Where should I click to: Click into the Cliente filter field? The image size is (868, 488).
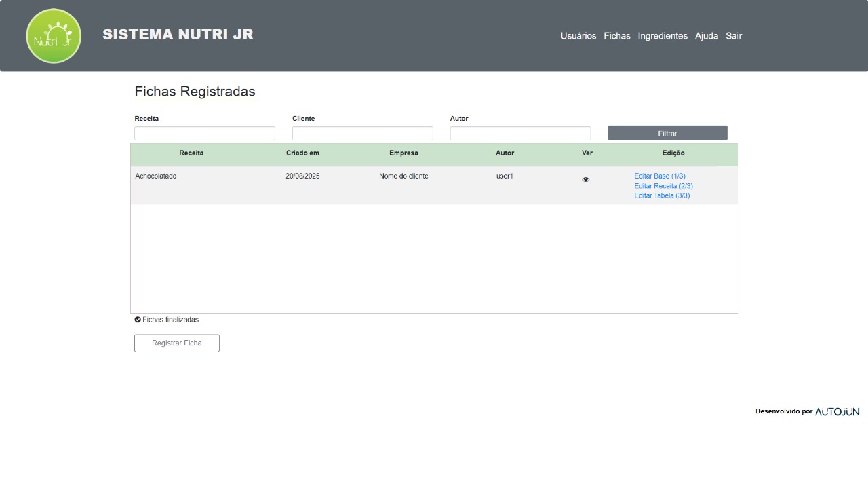pyautogui.click(x=362, y=134)
